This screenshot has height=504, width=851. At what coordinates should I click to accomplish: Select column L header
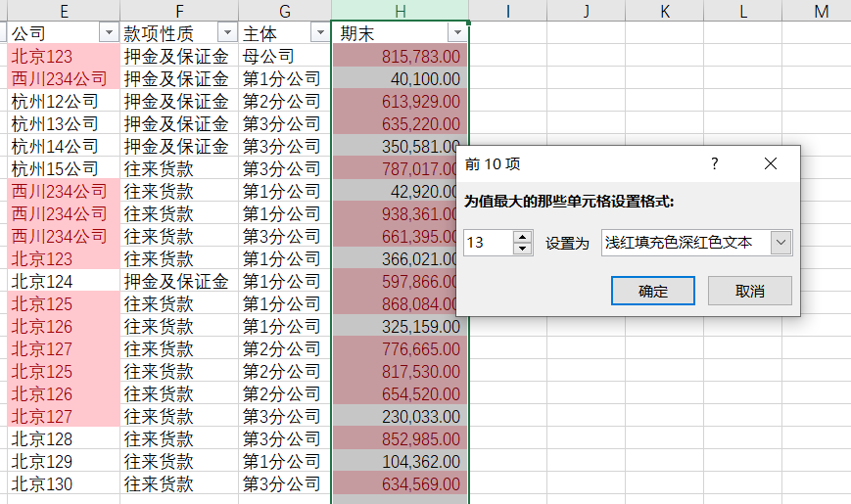pyautogui.click(x=743, y=11)
